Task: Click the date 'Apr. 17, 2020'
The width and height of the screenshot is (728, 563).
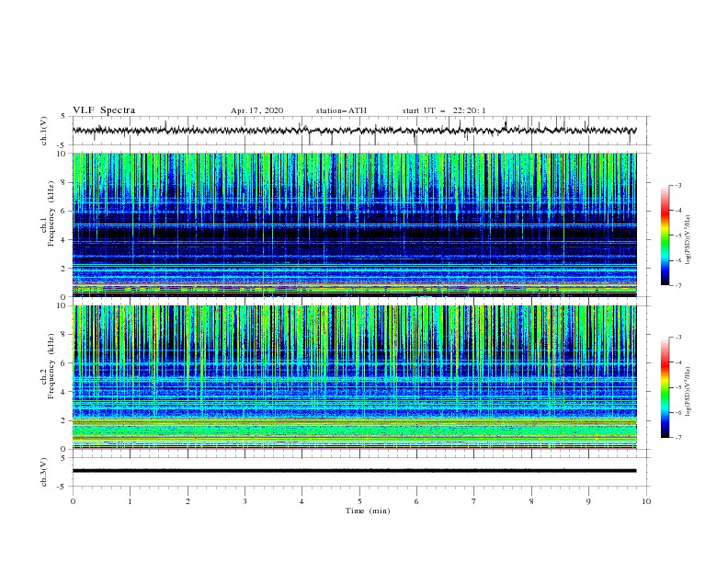Action: [x=256, y=110]
